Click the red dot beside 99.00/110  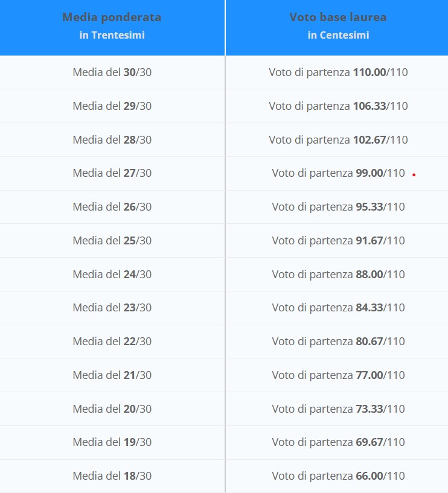click(x=414, y=175)
